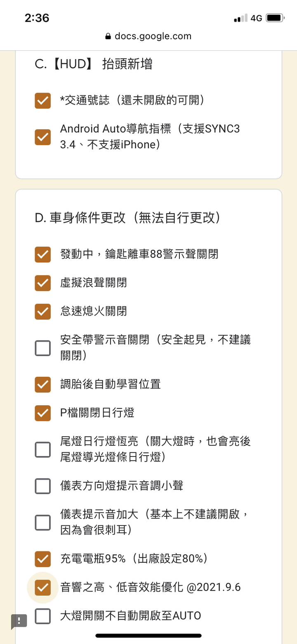Tap the clock in the status bar

coord(37,18)
